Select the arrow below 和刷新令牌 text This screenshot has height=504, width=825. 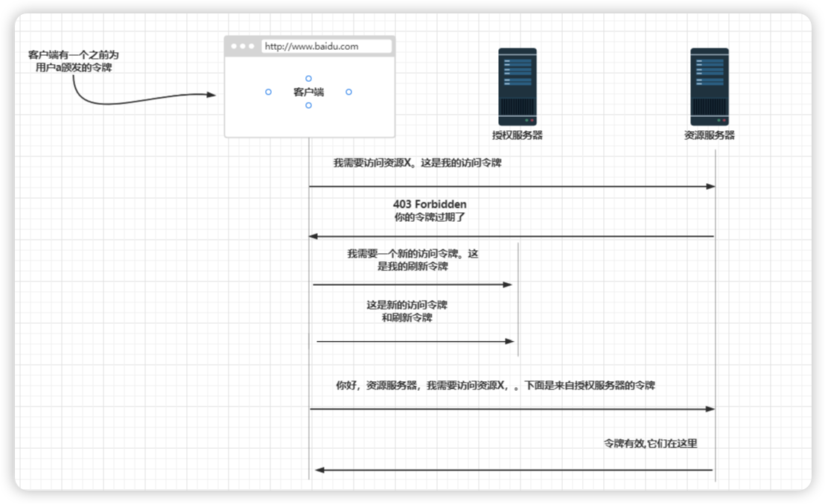pyautogui.click(x=415, y=342)
